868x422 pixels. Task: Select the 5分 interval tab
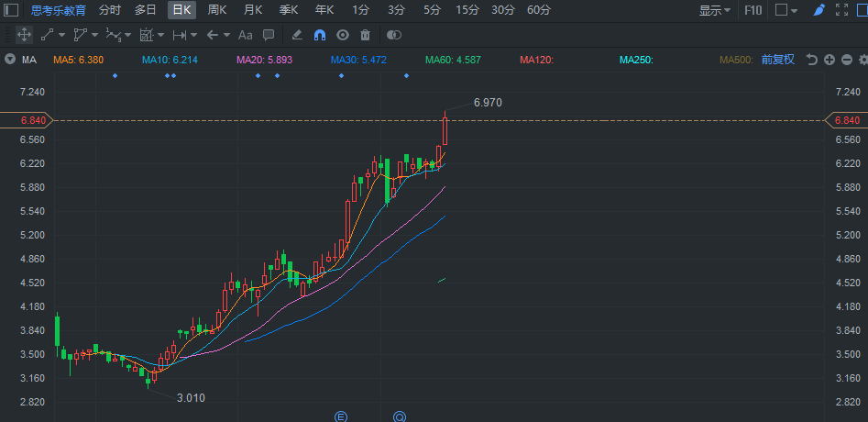click(x=432, y=9)
